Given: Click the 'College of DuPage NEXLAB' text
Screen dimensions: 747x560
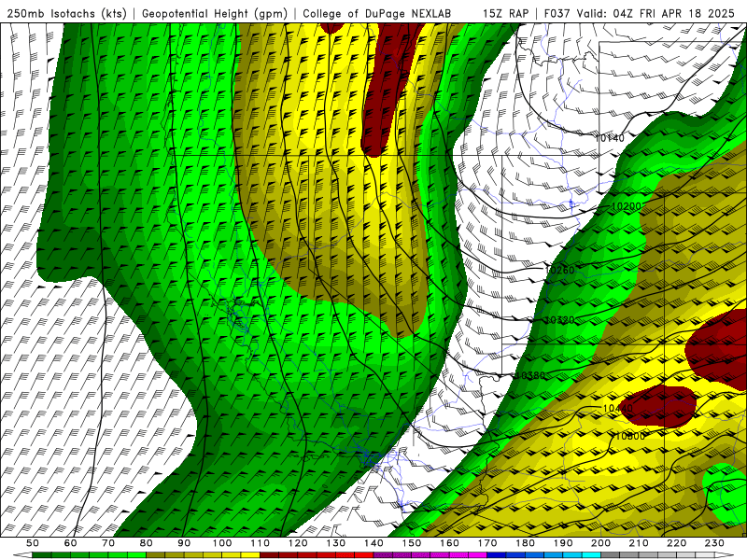Looking at the screenshot, I should [376, 13].
